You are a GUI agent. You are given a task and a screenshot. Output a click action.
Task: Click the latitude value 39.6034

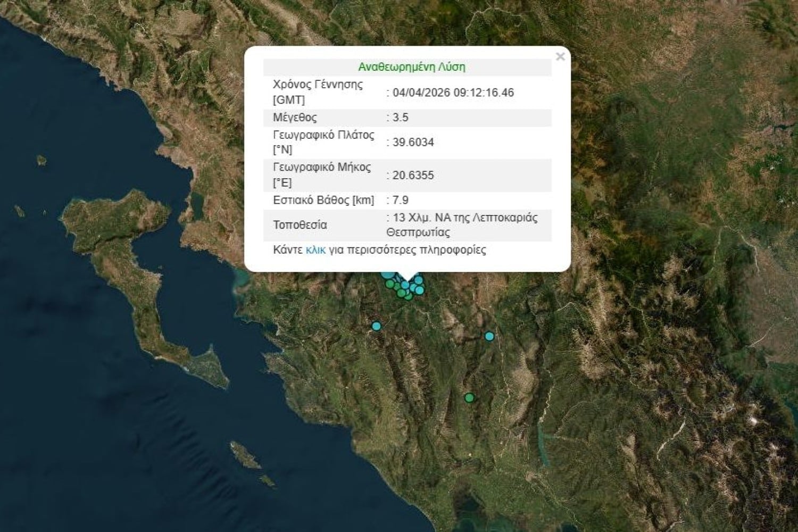(413, 142)
